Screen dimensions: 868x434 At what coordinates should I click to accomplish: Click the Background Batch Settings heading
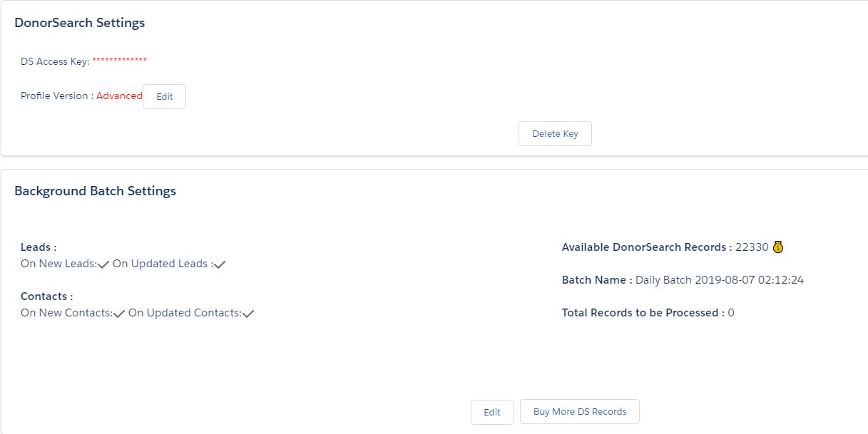coord(95,191)
